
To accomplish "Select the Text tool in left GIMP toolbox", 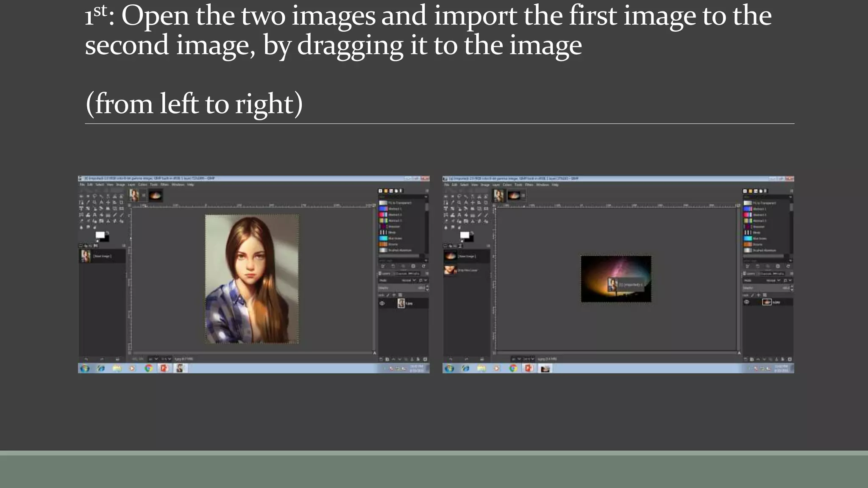I will pos(95,215).
